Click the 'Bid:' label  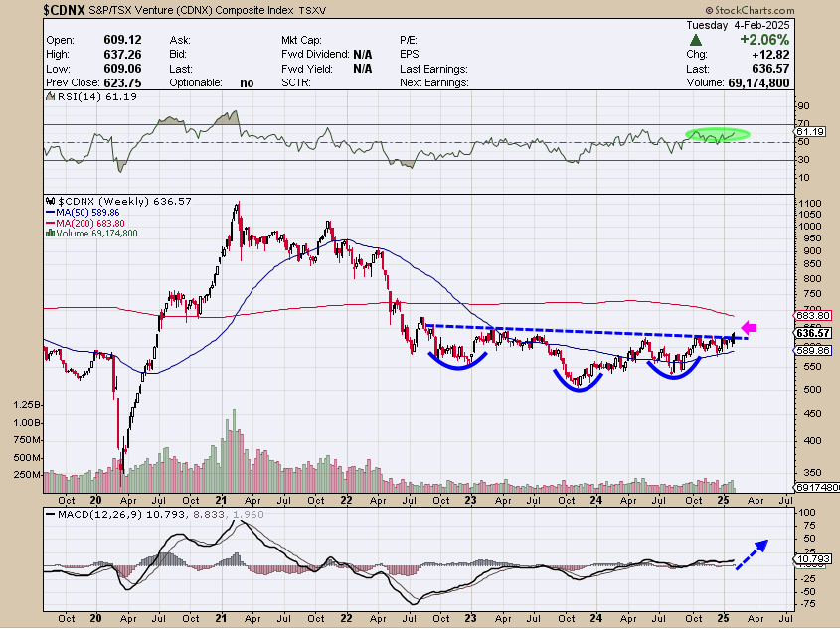178,54
